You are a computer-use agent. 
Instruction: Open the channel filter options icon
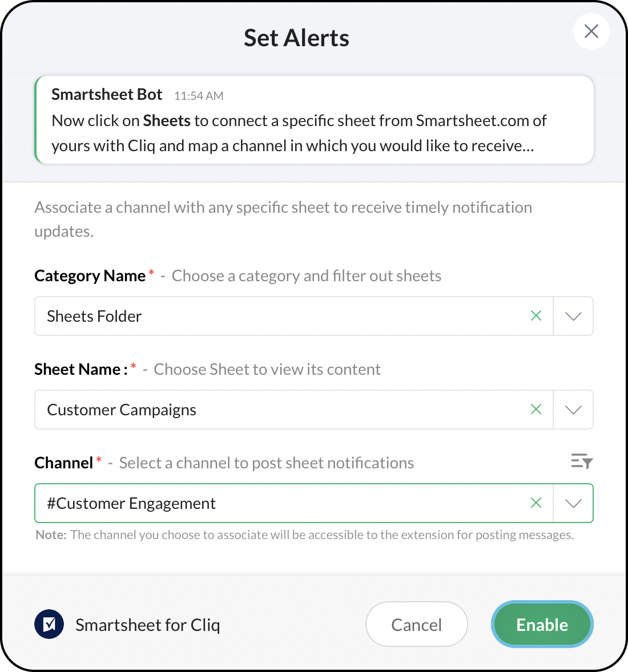(x=582, y=462)
